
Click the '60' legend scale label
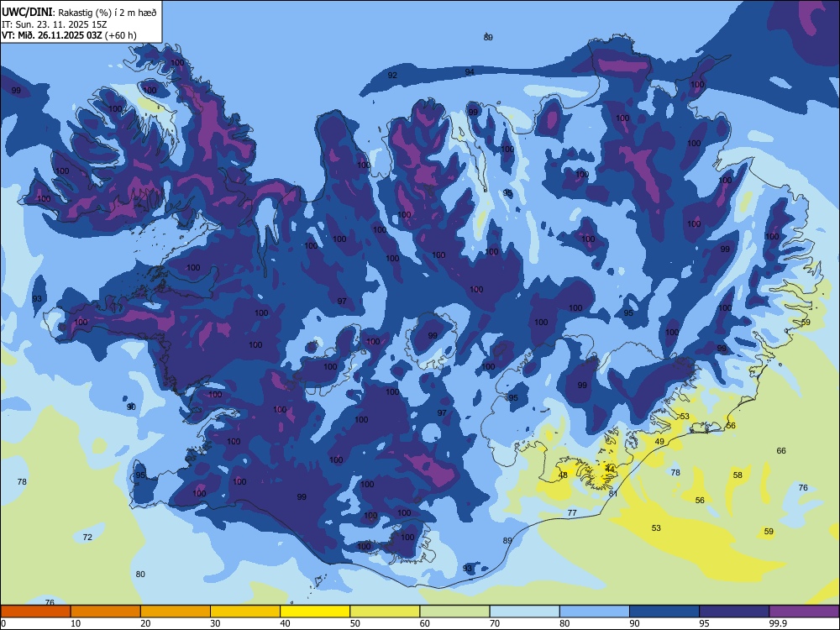pos(425,623)
